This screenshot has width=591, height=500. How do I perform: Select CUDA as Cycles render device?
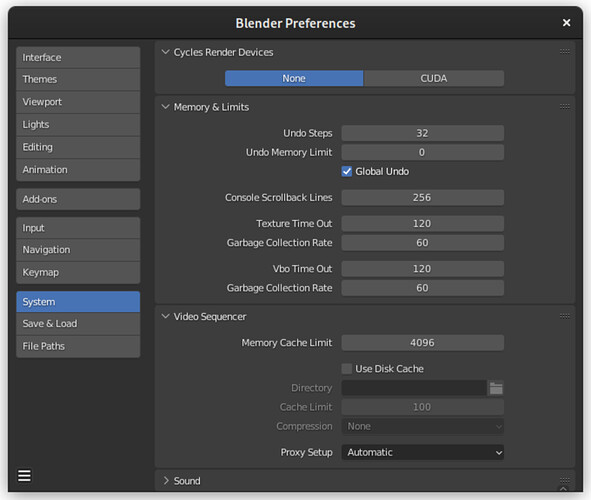434,78
